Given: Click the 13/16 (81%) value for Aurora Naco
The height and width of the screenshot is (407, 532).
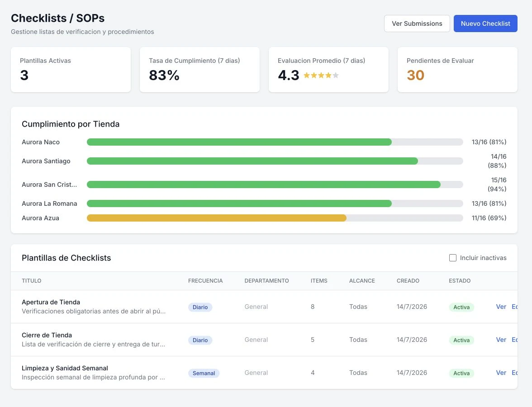Looking at the screenshot, I should [489, 142].
